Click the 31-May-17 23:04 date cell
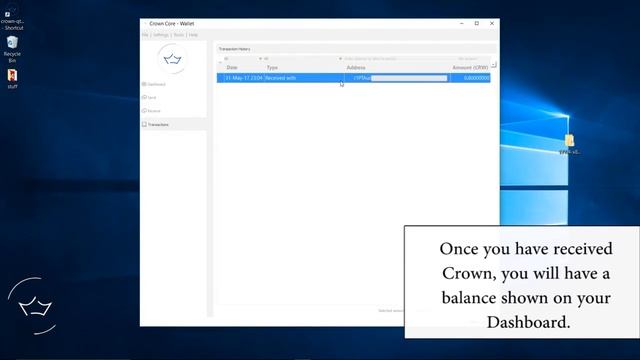Viewport: 640px width, 360px height. pos(244,78)
